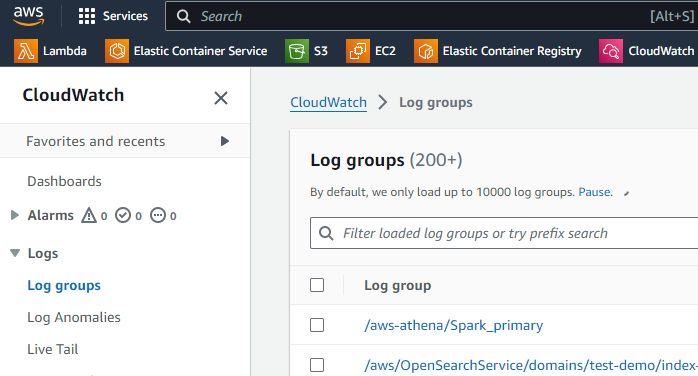This screenshot has width=698, height=376.
Task: Expand Favorites and recents arrow
Action: [225, 141]
